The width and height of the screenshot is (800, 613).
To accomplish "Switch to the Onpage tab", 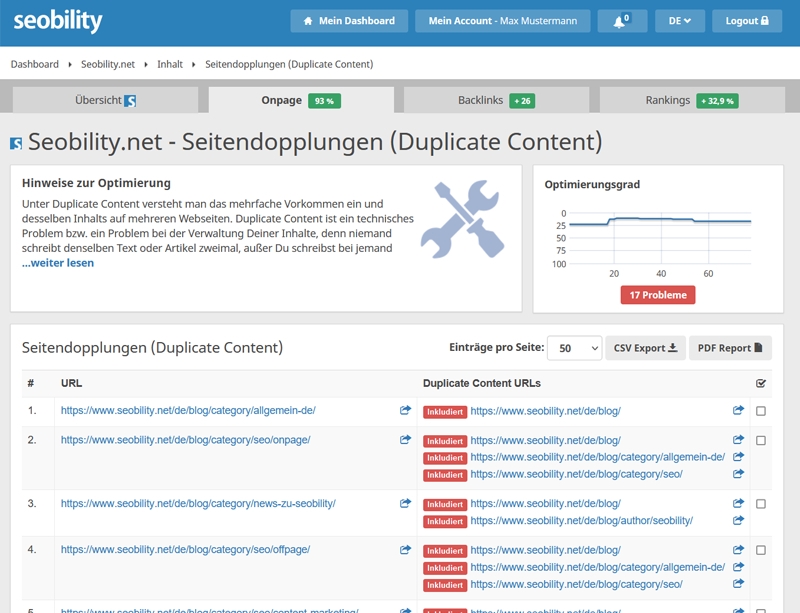I will pyautogui.click(x=301, y=100).
